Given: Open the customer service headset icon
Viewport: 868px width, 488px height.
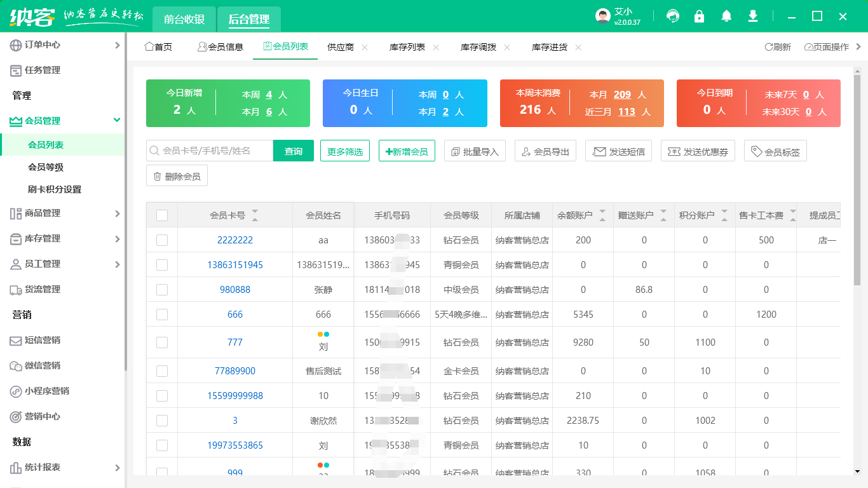Looking at the screenshot, I should [672, 17].
